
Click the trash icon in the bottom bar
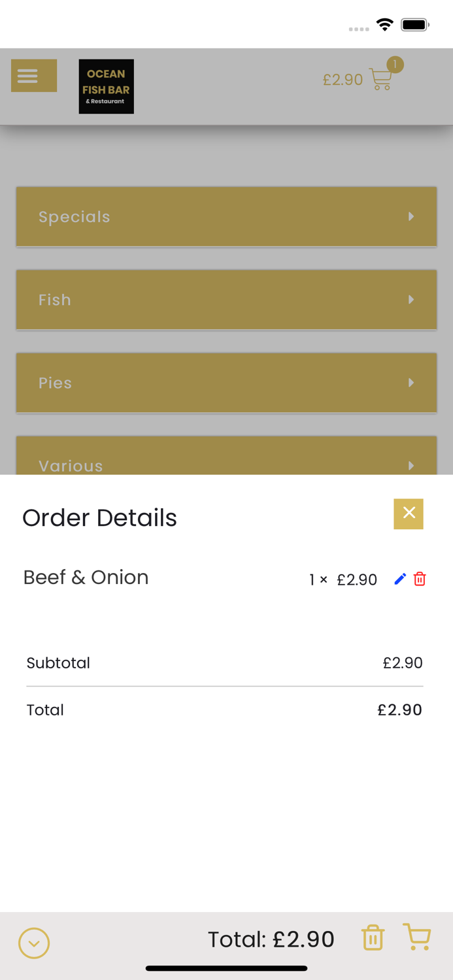click(372, 938)
